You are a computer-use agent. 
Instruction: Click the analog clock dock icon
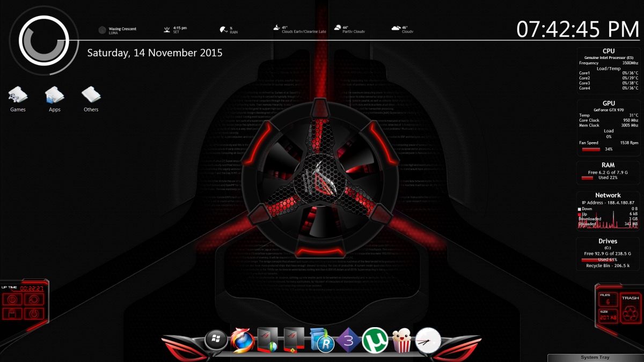[428, 340]
